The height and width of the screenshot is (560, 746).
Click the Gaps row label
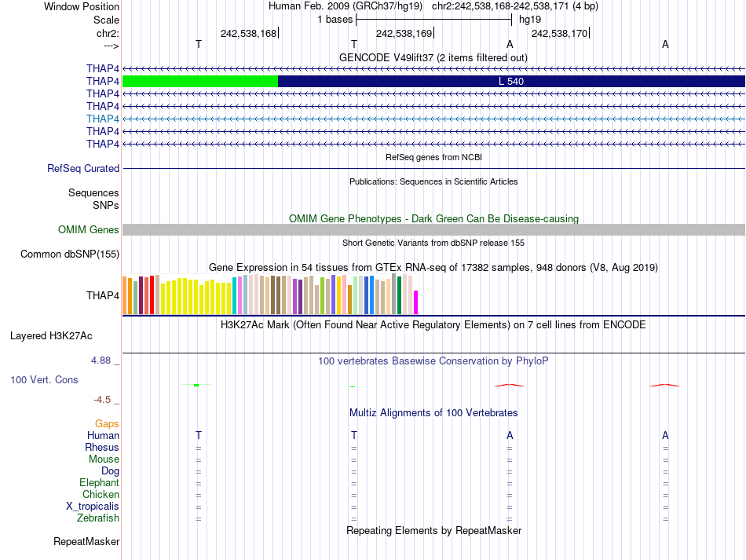[x=107, y=423]
